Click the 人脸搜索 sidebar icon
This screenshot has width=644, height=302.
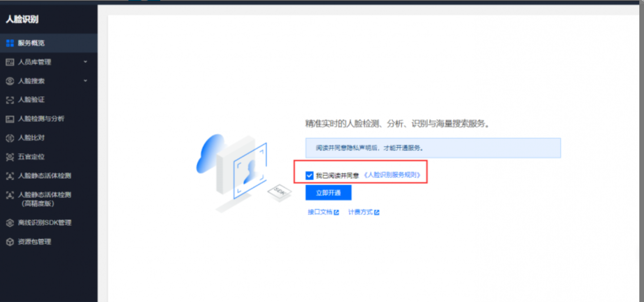click(10, 81)
